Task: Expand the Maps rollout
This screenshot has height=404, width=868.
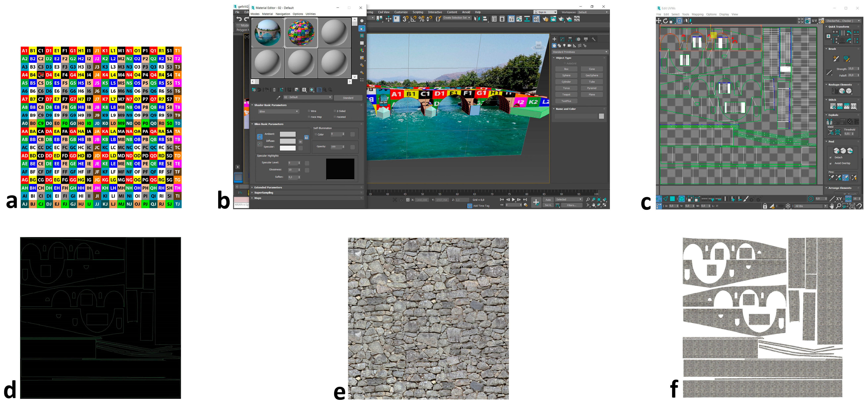Action: pyautogui.click(x=258, y=198)
